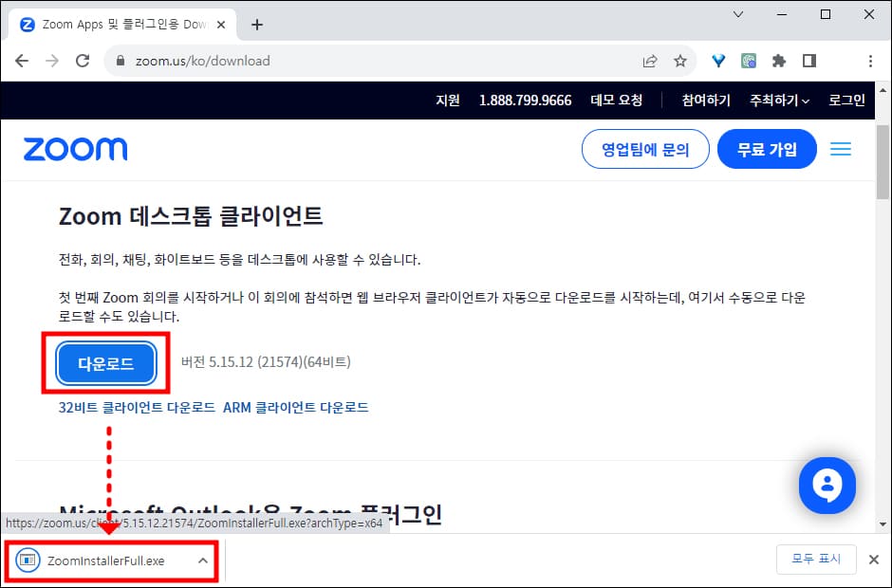
Task: Open the 지원 menu item
Action: point(447,100)
